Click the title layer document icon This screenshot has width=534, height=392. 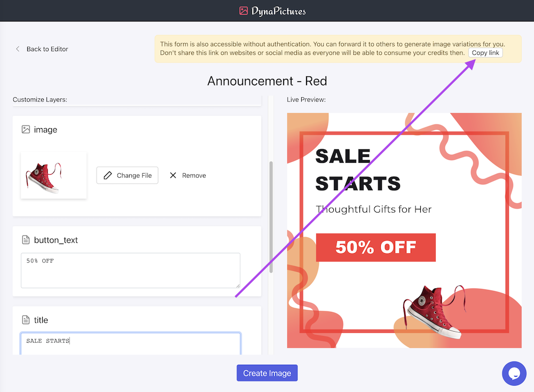point(26,320)
